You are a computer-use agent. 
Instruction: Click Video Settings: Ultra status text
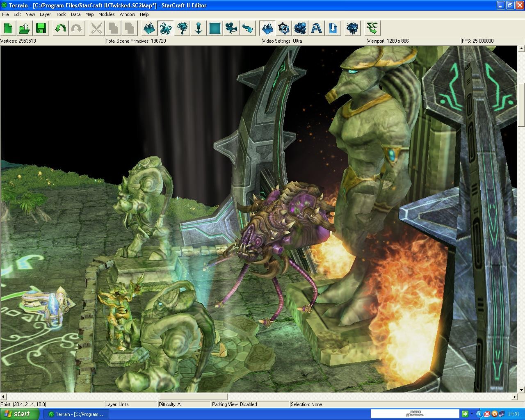[x=282, y=41]
